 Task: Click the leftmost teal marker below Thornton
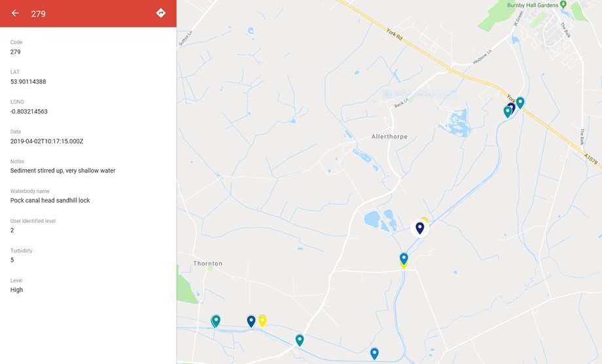coord(216,321)
